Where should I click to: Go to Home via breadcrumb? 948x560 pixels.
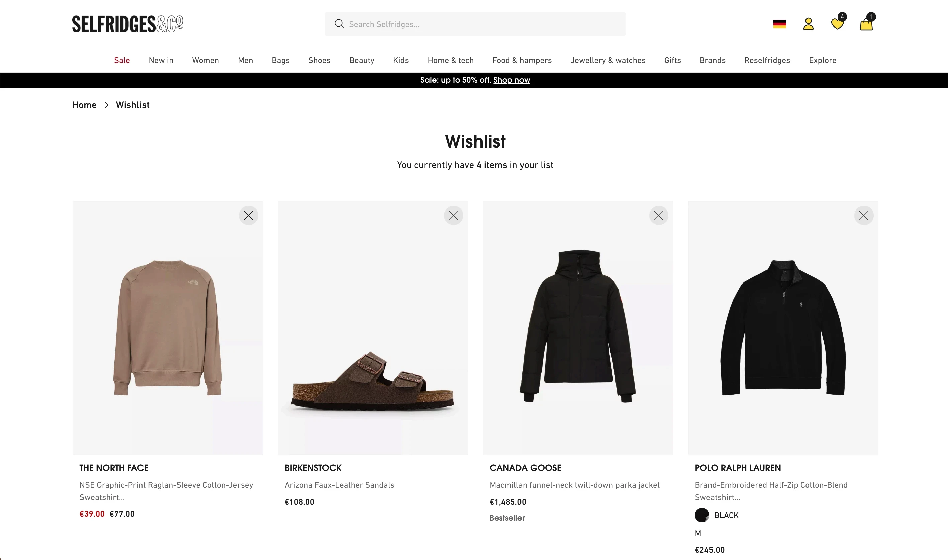84,105
